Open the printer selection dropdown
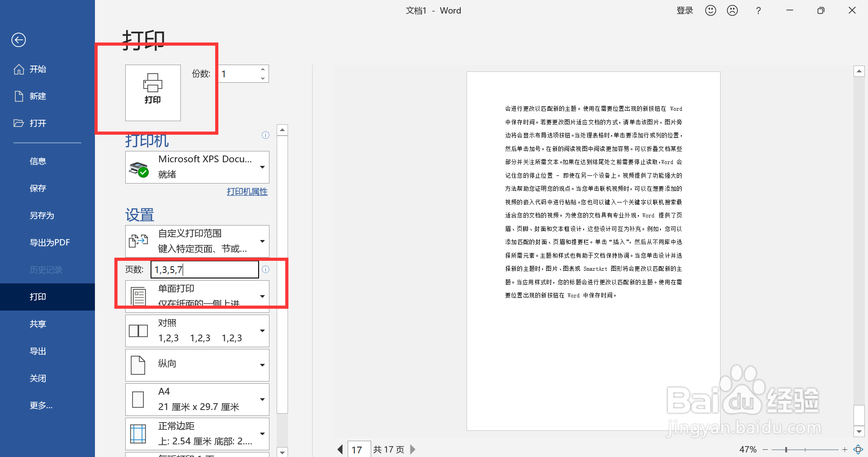 pyautogui.click(x=262, y=167)
